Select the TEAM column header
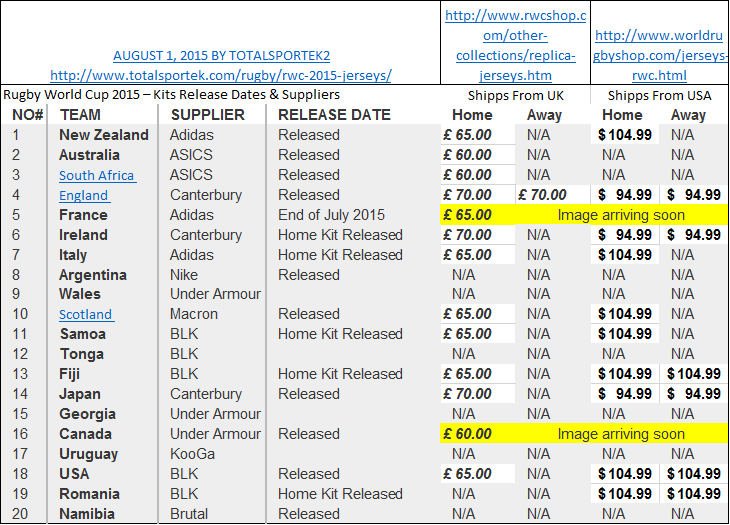This screenshot has height=525, width=730. 80,114
